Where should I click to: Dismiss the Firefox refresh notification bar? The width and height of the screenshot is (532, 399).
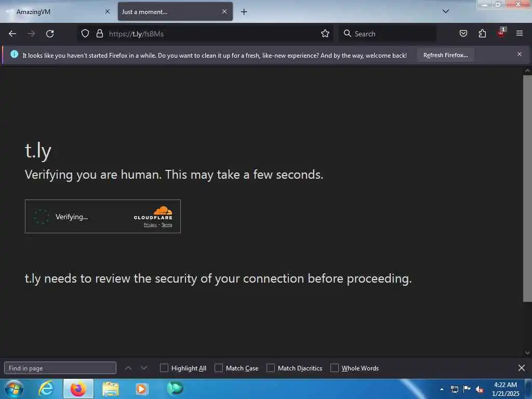point(520,54)
